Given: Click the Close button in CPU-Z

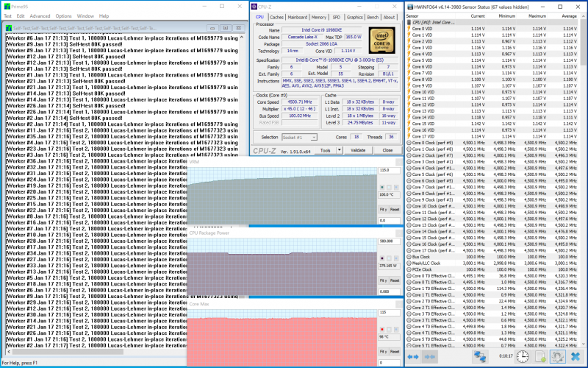Looking at the screenshot, I should click(x=387, y=150).
